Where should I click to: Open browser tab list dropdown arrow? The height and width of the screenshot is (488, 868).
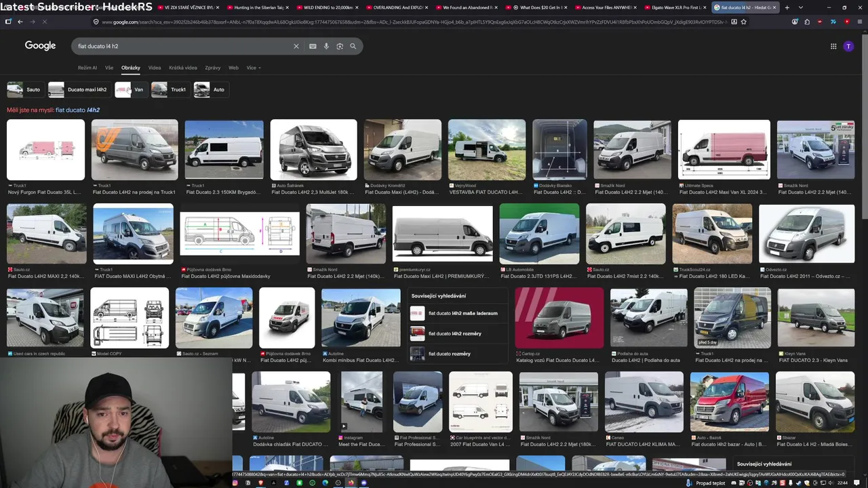[x=801, y=7]
